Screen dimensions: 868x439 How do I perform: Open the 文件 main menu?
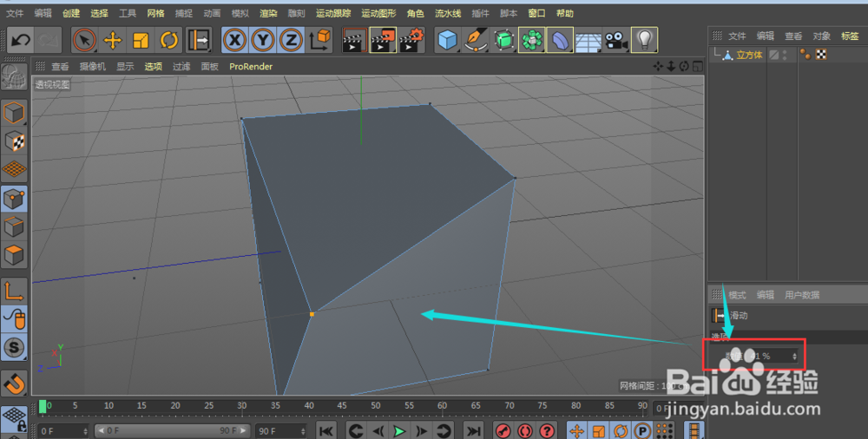[15, 13]
